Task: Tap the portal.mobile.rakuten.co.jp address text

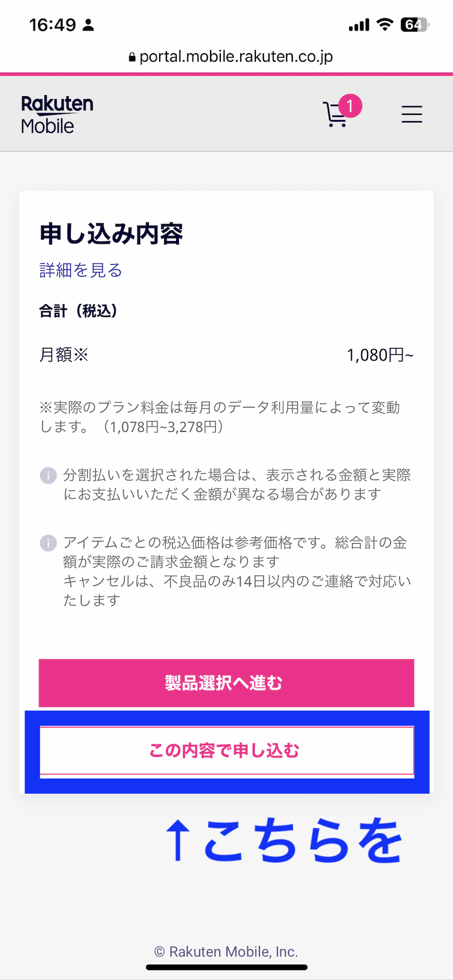Action: click(x=236, y=57)
